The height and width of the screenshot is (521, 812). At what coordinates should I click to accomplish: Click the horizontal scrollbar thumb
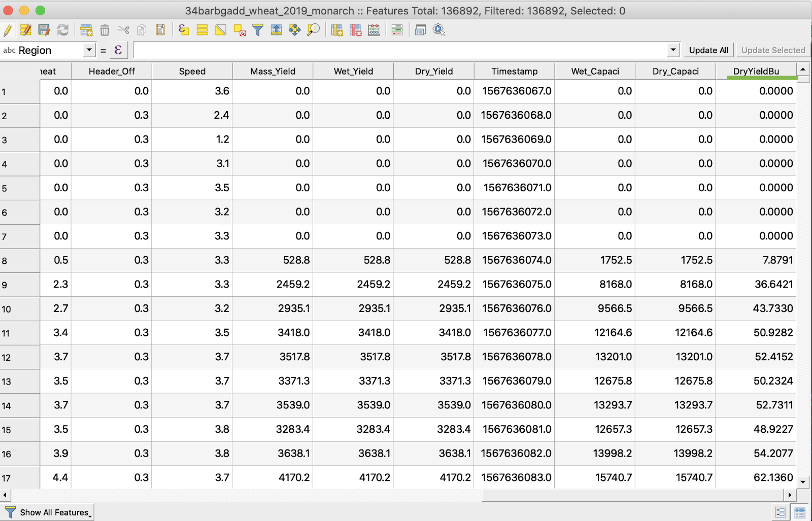coord(633,495)
